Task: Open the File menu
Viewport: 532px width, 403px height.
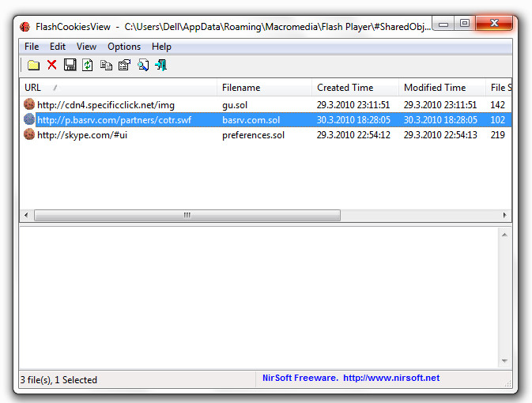Action: [x=32, y=47]
